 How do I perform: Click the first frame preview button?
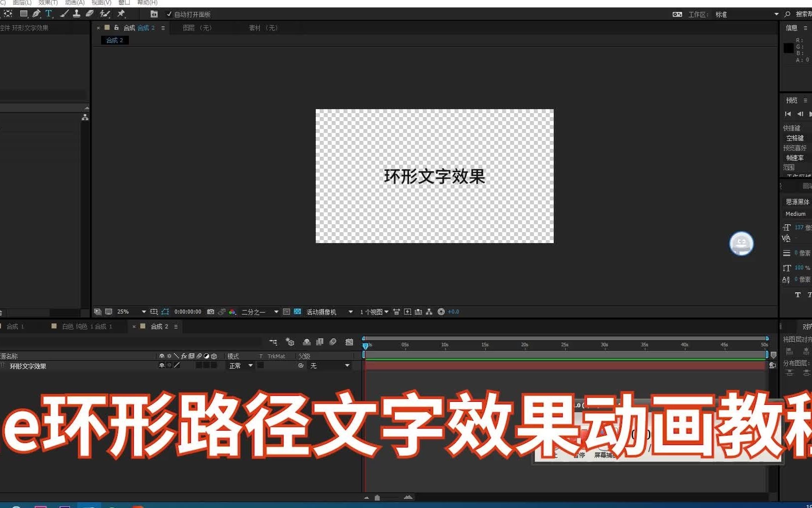pyautogui.click(x=788, y=114)
